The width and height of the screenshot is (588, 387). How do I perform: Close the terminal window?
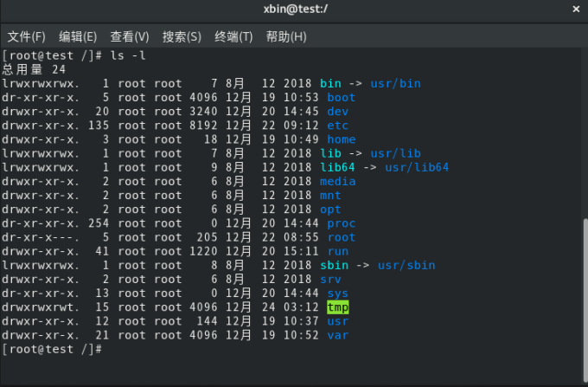click(x=577, y=9)
